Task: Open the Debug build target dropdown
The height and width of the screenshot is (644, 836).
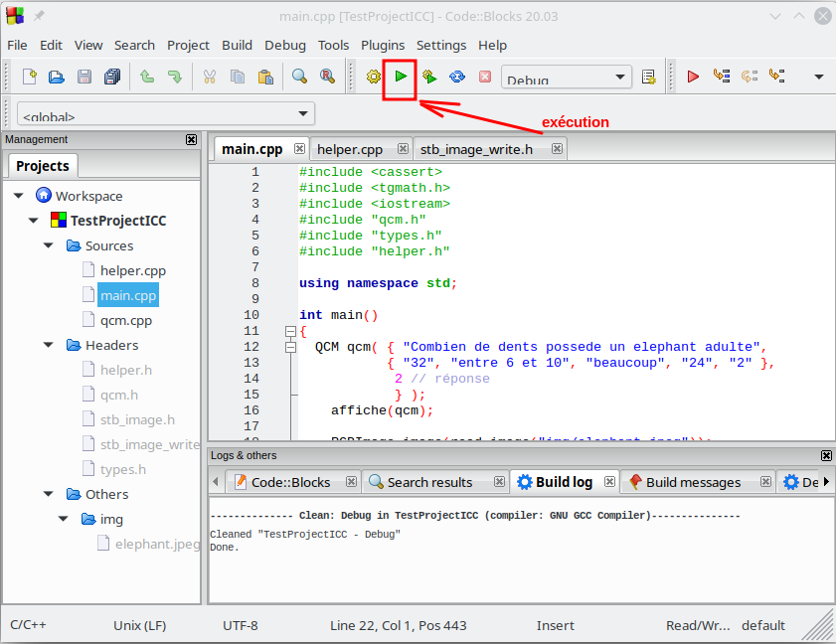Action: (x=567, y=78)
